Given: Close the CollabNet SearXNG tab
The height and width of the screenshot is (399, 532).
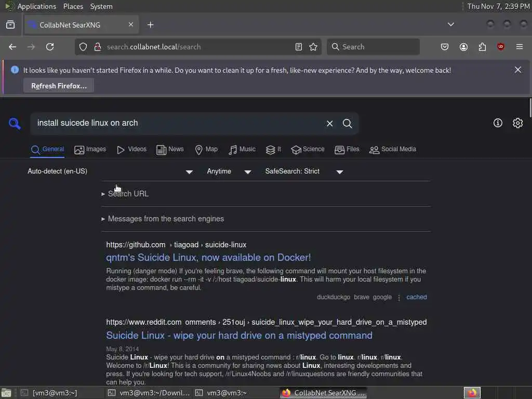Looking at the screenshot, I should pos(131,24).
